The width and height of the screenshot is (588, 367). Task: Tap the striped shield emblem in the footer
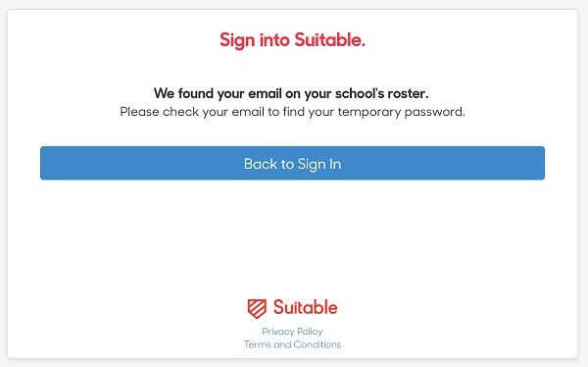pos(257,308)
